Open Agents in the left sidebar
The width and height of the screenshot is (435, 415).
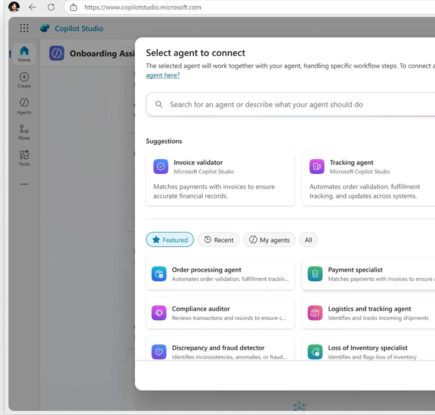point(24,106)
